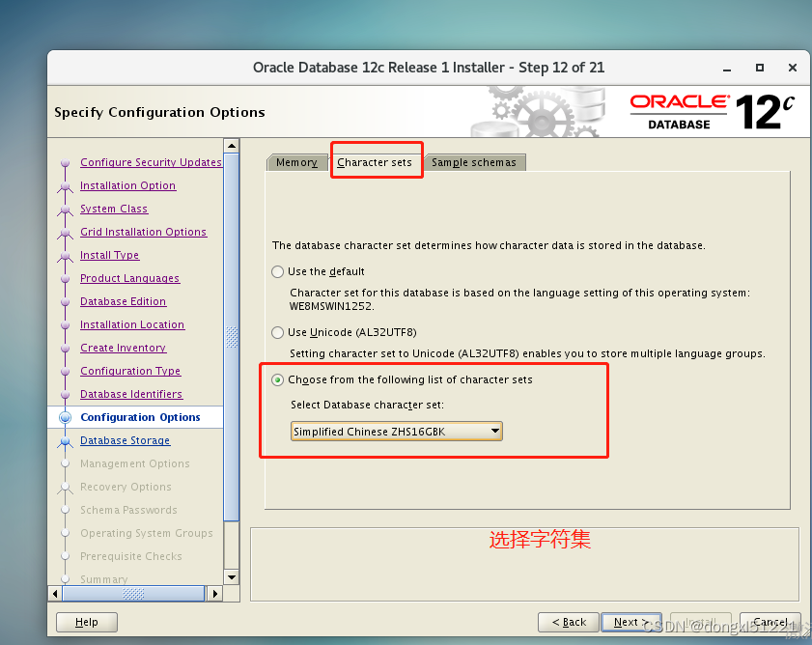This screenshot has width=812, height=645.
Task: Click the Help button
Action: click(86, 622)
